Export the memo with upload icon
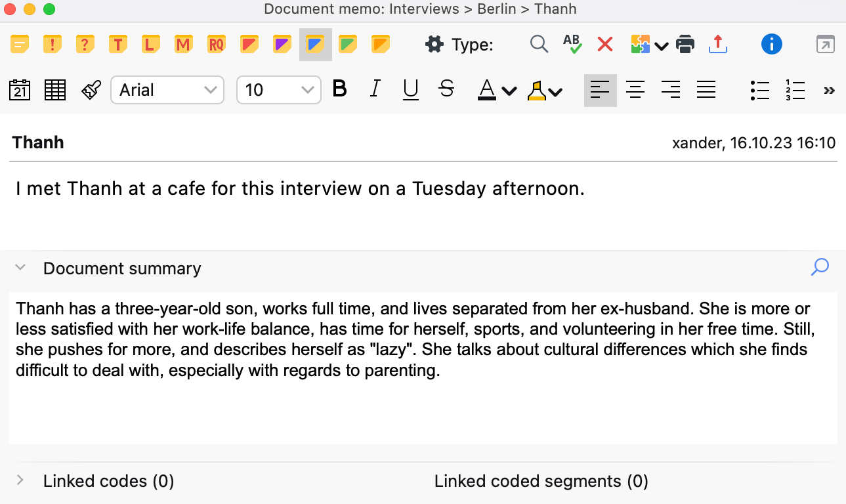The height and width of the screenshot is (504, 846). (x=719, y=45)
